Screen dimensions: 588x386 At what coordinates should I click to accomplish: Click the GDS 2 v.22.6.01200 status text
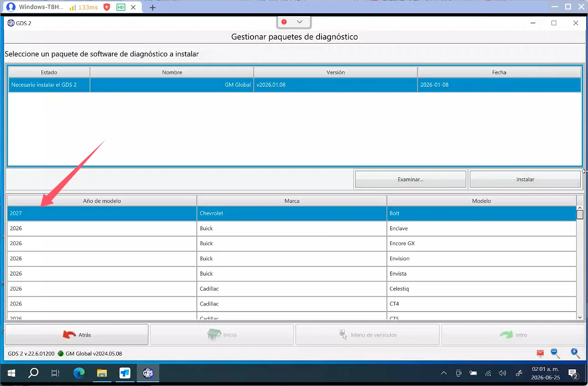click(x=32, y=354)
